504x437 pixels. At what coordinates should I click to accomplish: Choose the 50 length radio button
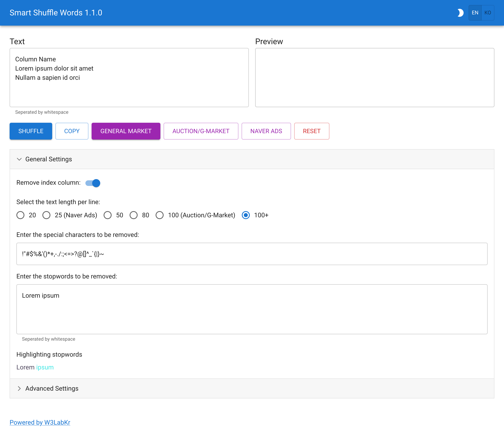tap(108, 215)
